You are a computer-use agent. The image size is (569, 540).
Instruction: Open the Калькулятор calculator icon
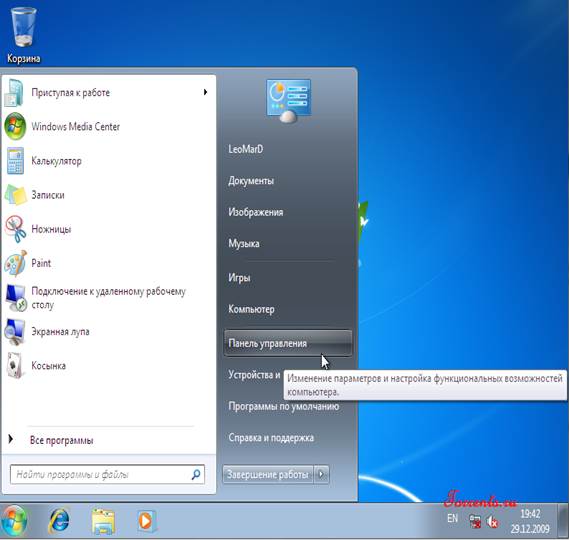(16, 161)
